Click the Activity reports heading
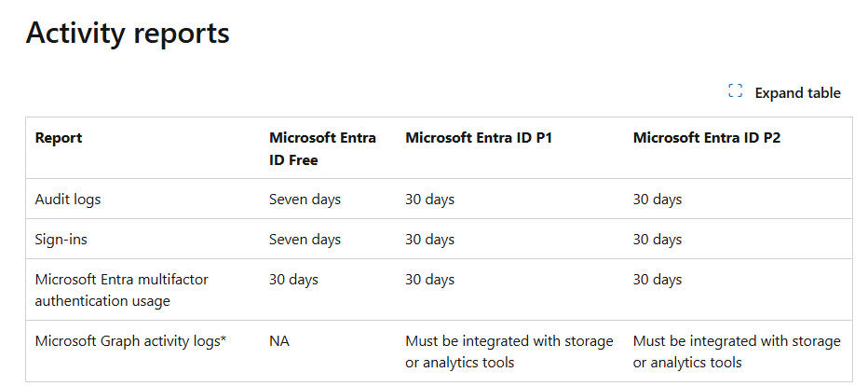The width and height of the screenshot is (868, 386). click(x=128, y=33)
